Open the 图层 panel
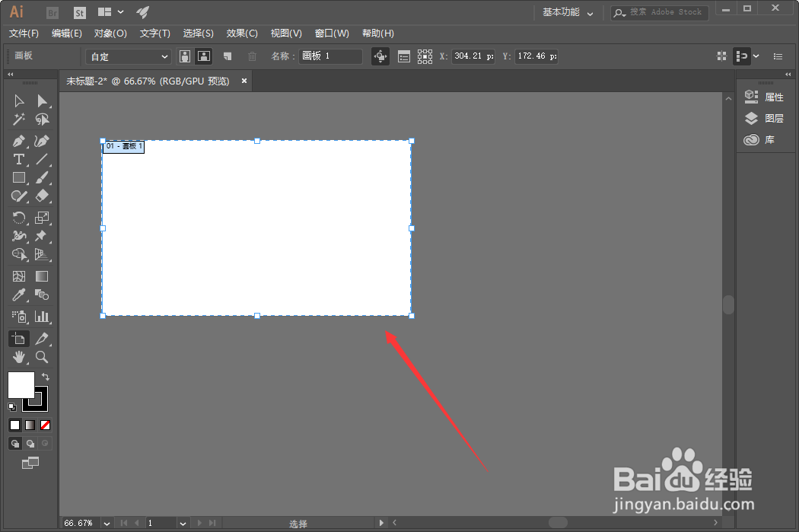Viewport: 799px width, 532px height. click(764, 118)
